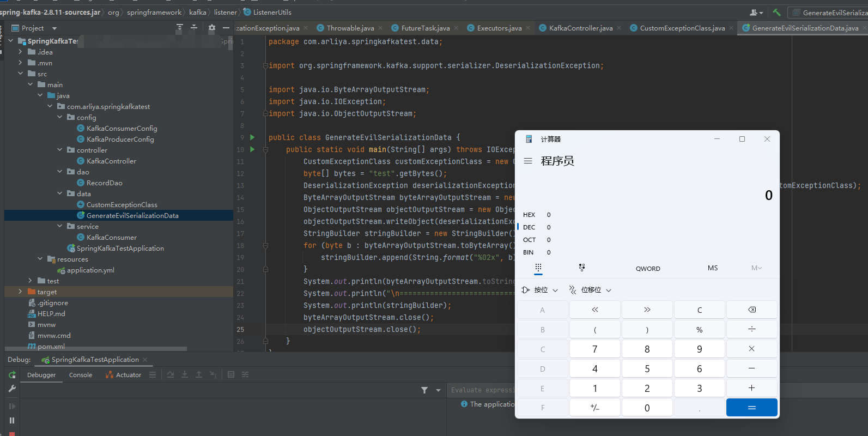868x436 pixels.
Task: Click user account icon in top toolbar
Action: pyautogui.click(x=756, y=12)
